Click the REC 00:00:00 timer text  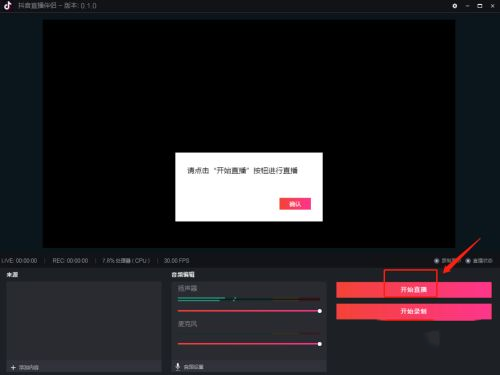tap(70, 261)
